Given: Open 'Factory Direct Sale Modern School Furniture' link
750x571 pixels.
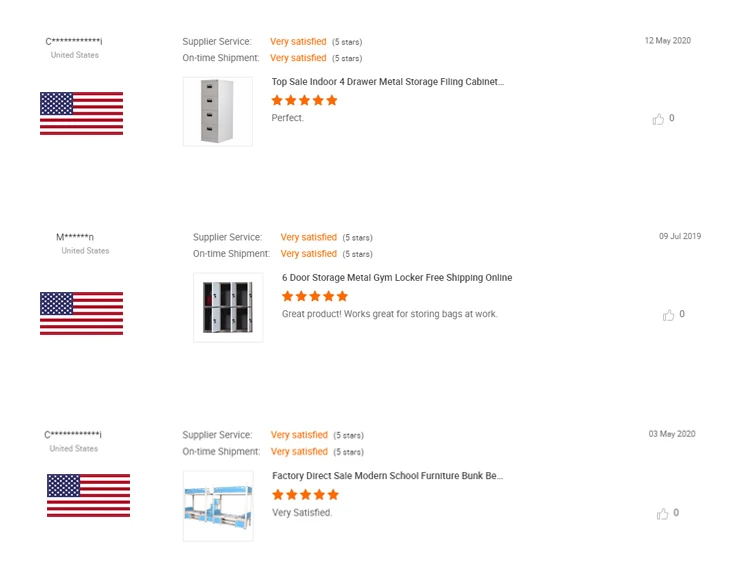Looking at the screenshot, I should pos(388,476).
